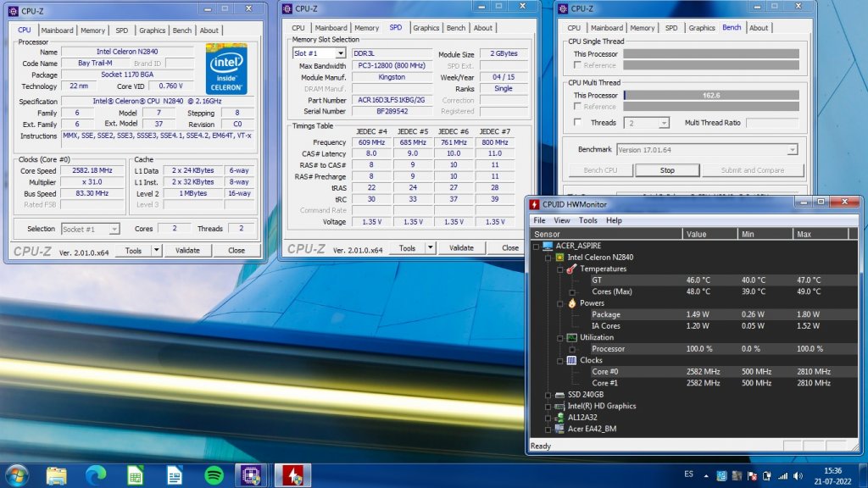The image size is (868, 488).
Task: Click the graph icon beside Utilization
Action: click(572, 337)
